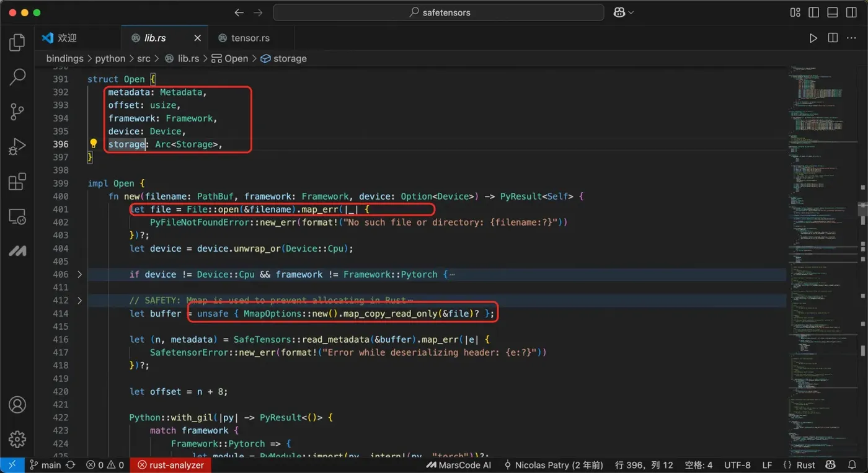
Task: Open the Remote Explorer view
Action: click(x=17, y=217)
